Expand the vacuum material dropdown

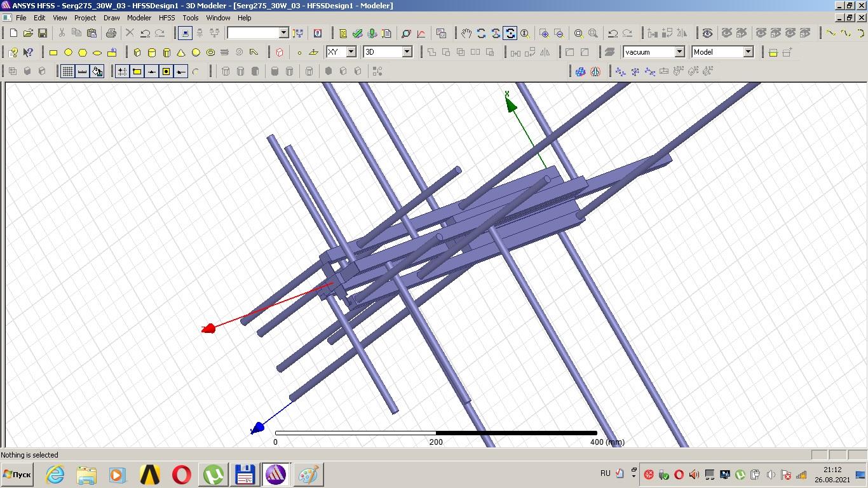coord(679,52)
